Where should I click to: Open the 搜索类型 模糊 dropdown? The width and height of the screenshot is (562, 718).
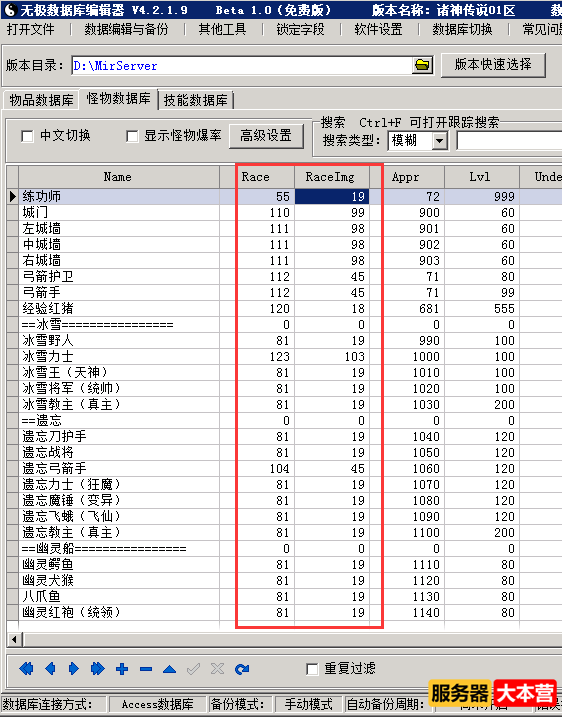[440, 141]
